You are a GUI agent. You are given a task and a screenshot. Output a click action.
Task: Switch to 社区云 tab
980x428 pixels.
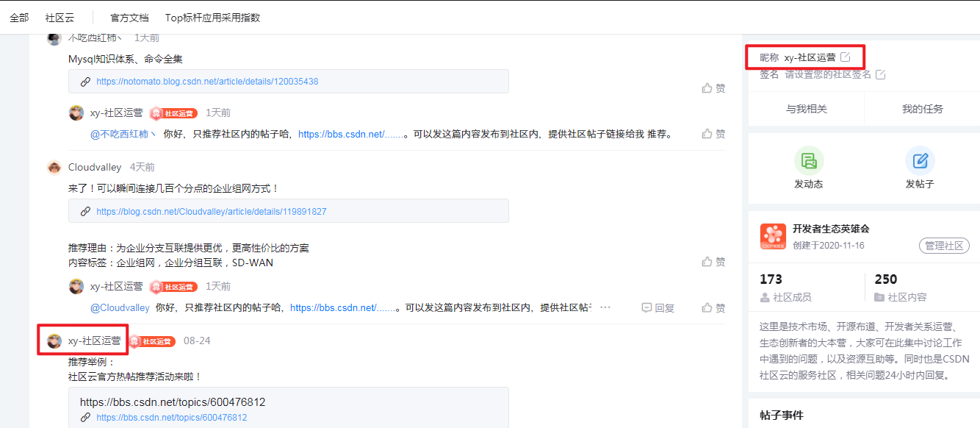pos(60,18)
